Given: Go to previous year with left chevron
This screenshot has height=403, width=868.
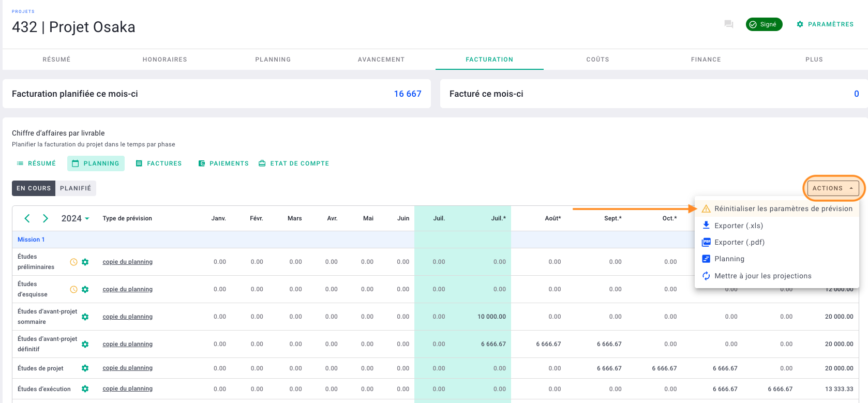Looking at the screenshot, I should tap(27, 218).
